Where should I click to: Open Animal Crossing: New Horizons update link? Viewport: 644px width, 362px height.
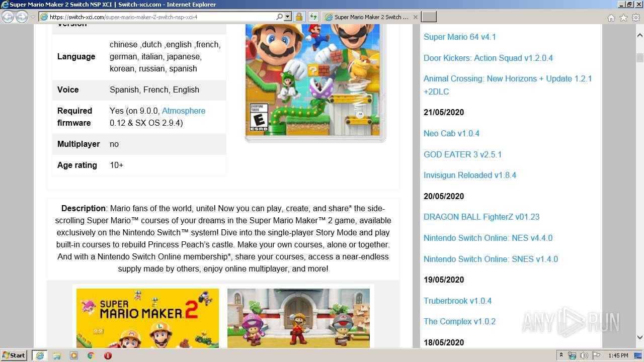point(508,85)
